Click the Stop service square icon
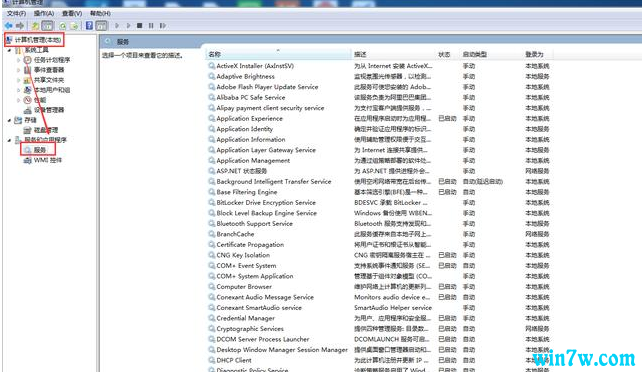Screen dimensions: 643x372 139,26
